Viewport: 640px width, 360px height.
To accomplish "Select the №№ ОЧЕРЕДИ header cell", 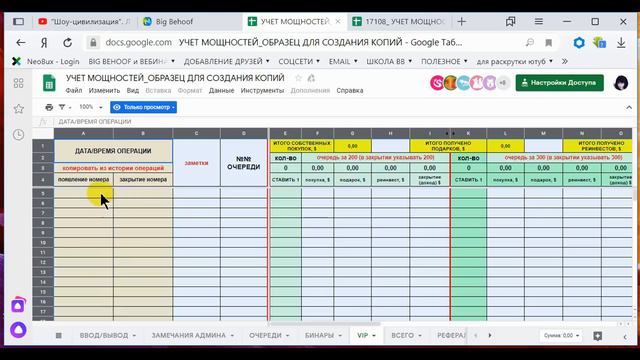I will pos(244,163).
